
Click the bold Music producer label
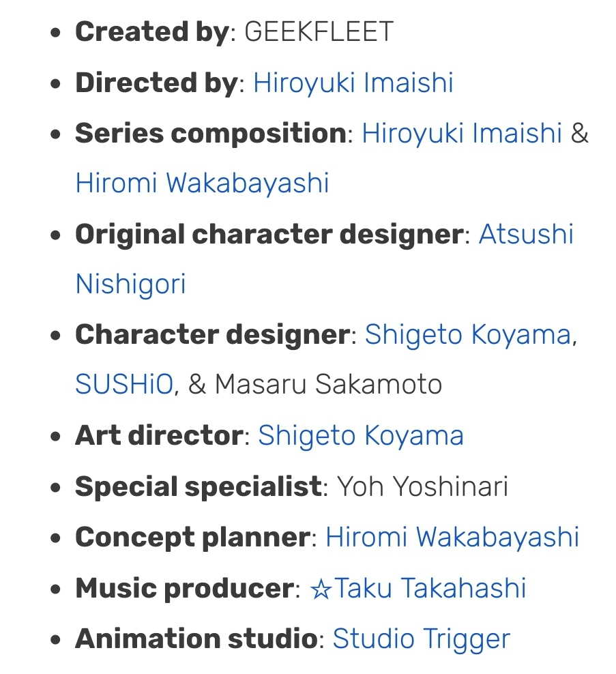point(185,587)
